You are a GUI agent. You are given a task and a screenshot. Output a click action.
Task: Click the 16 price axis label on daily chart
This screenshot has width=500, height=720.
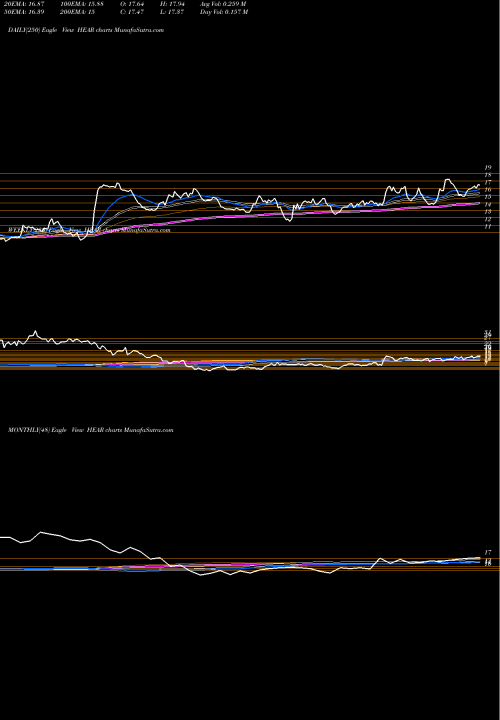[488, 190]
